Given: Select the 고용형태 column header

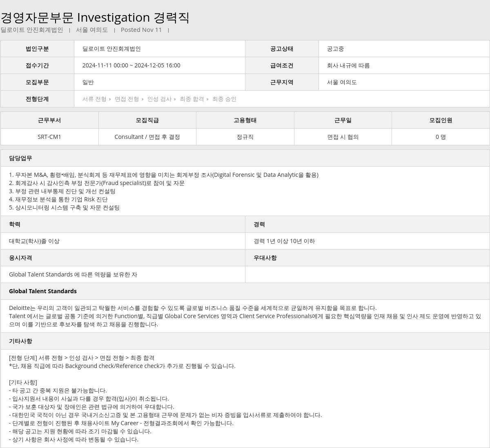Looking at the screenshot, I should pyautogui.click(x=245, y=120).
